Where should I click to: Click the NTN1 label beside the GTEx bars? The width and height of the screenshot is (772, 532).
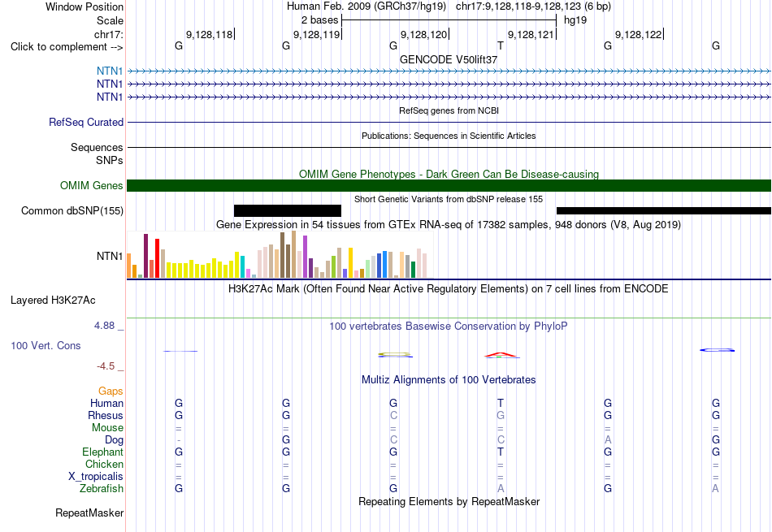click(110, 256)
